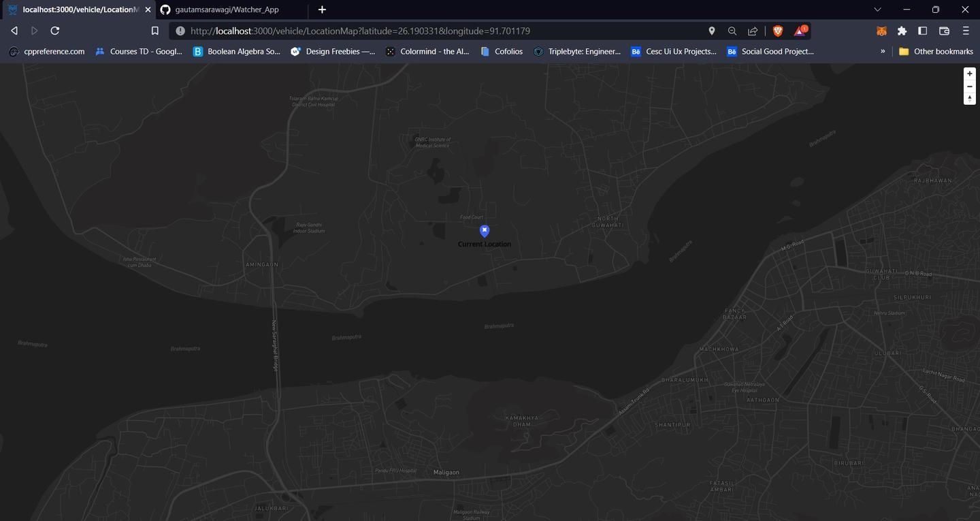980x521 pixels.
Task: Open a new browser tab
Action: click(322, 10)
